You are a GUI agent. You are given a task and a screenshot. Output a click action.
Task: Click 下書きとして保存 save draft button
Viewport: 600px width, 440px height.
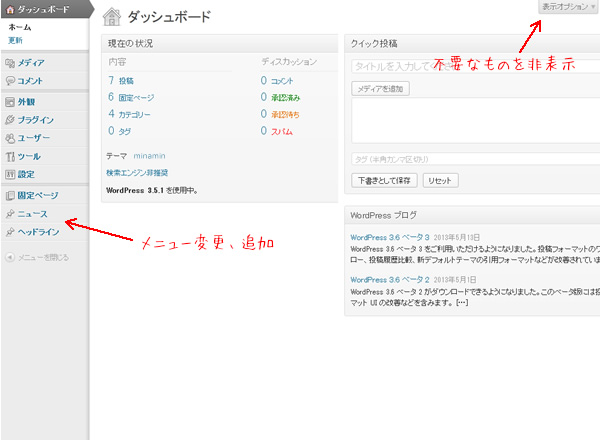(x=384, y=180)
